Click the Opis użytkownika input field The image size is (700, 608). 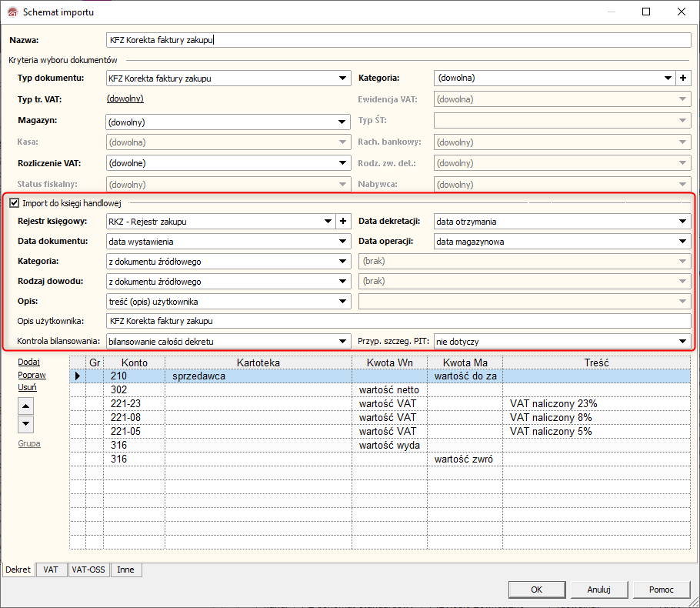coord(398,321)
